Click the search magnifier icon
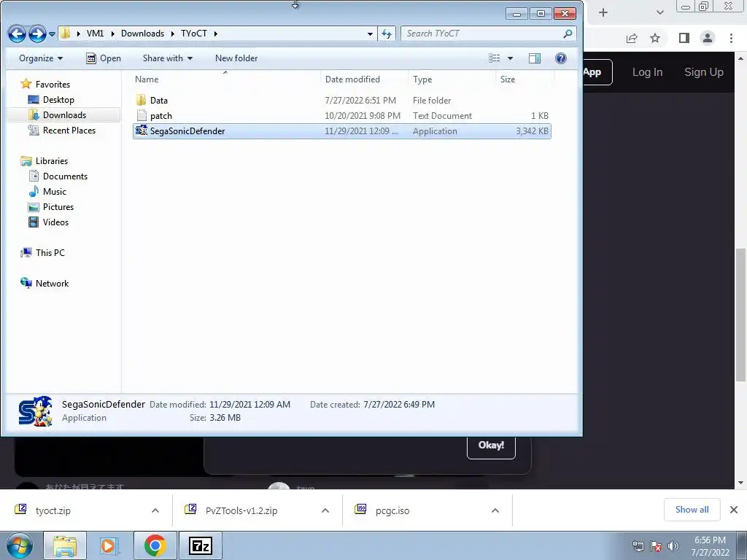The height and width of the screenshot is (560, 747). pos(568,34)
